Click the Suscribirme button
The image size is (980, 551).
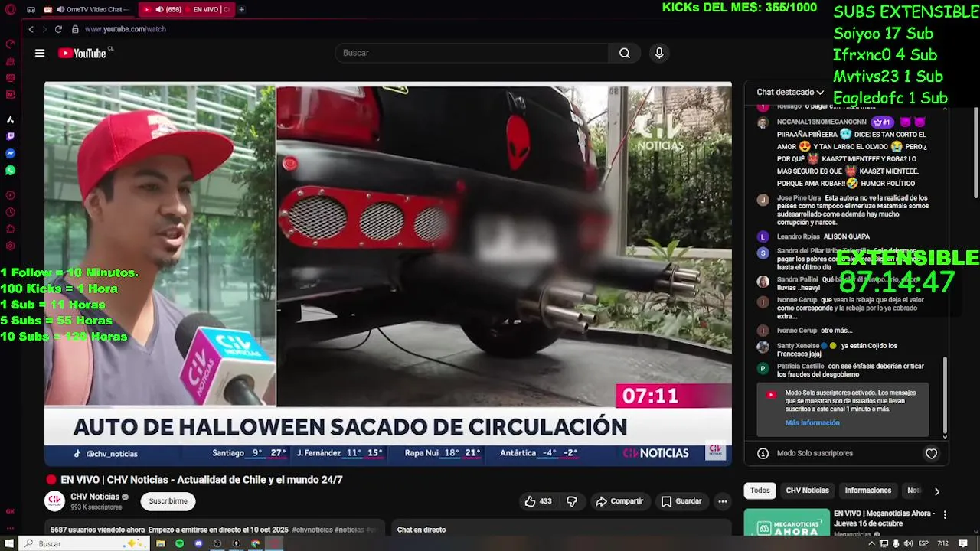(x=168, y=501)
